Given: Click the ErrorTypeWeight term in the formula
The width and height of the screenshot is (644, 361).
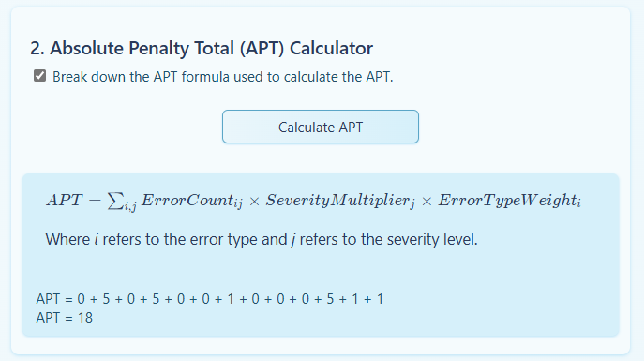Looking at the screenshot, I should 509,201.
